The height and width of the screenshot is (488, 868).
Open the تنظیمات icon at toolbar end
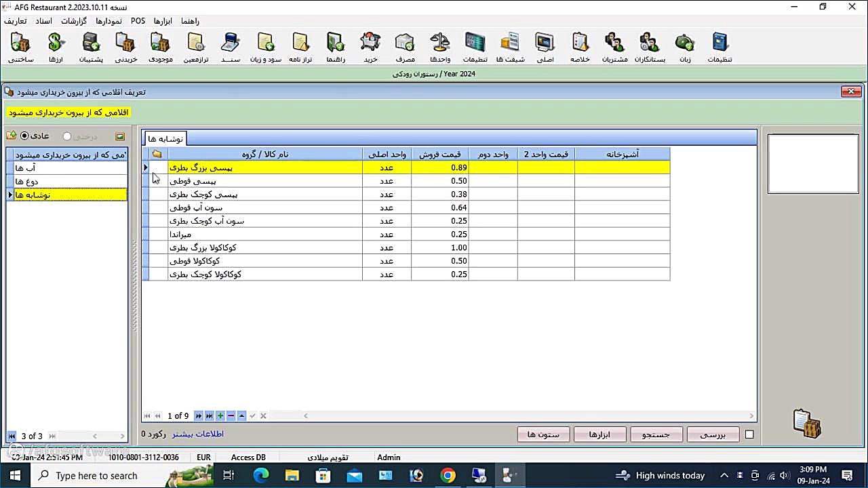click(x=719, y=47)
